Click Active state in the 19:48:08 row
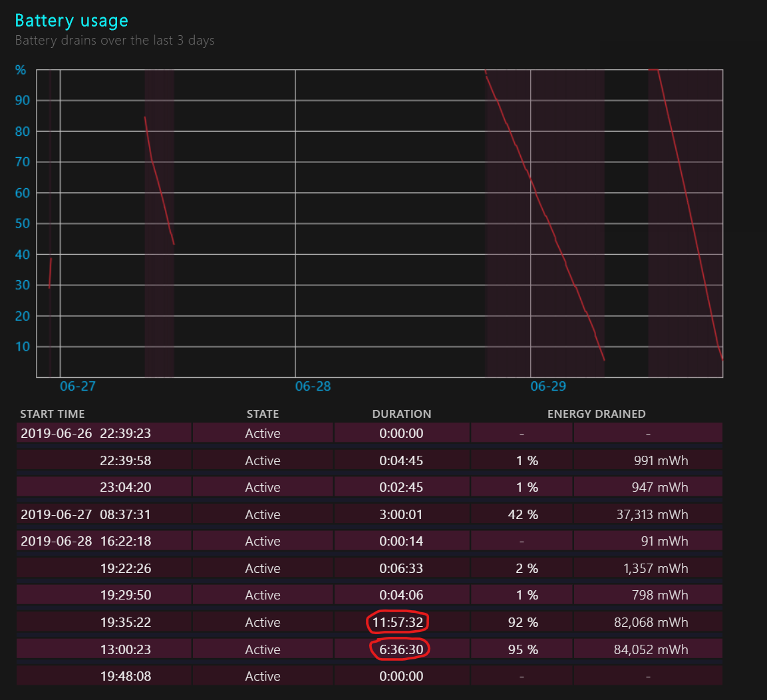The height and width of the screenshot is (700, 767). pos(263,676)
